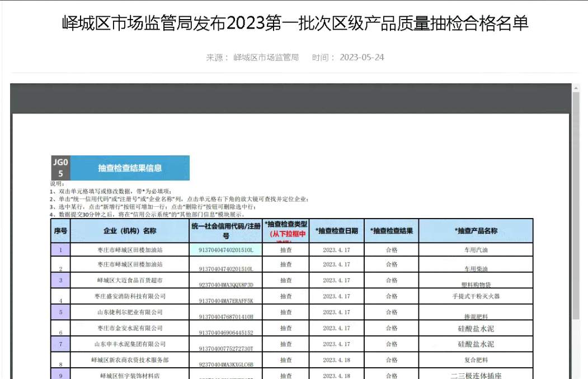Click the credit code '91370404768701410H'
The height and width of the screenshot is (379, 588).
click(x=226, y=317)
